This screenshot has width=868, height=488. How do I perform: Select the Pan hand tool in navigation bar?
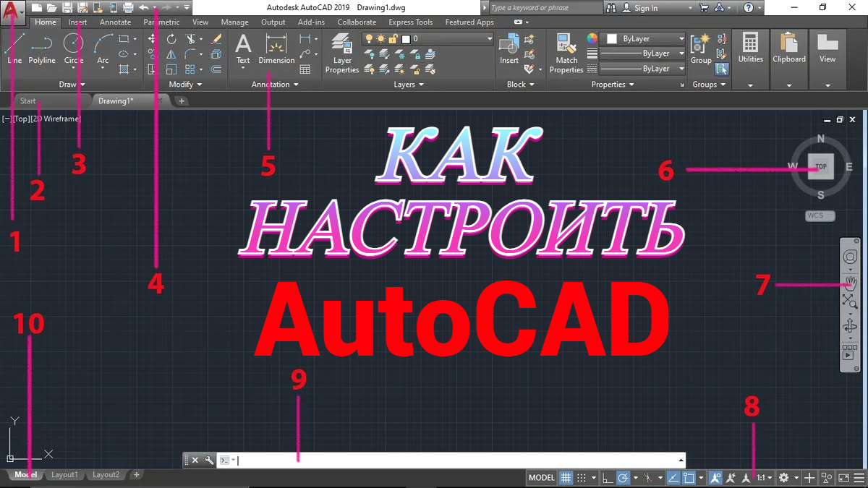point(851,283)
